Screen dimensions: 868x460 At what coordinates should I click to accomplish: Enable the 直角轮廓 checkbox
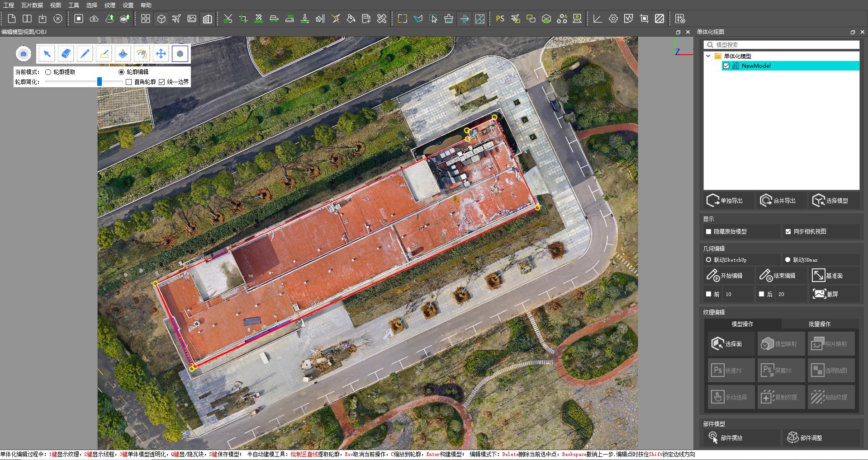tap(129, 82)
